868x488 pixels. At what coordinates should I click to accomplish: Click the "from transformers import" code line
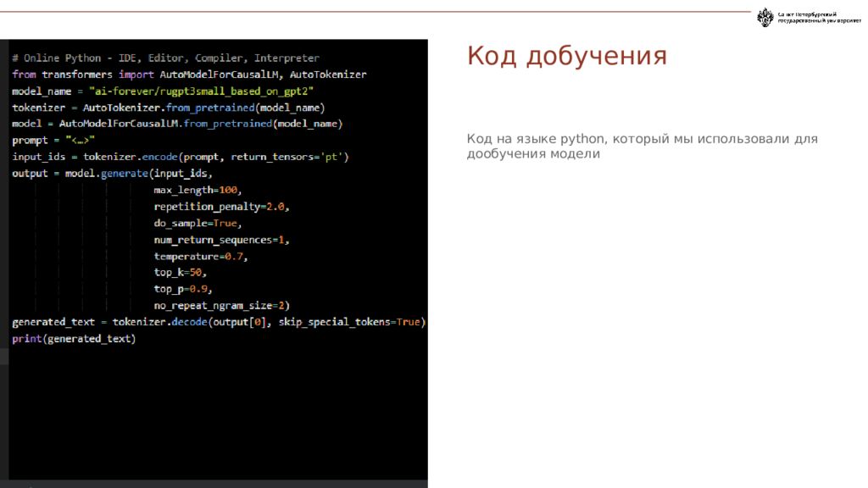(x=189, y=75)
